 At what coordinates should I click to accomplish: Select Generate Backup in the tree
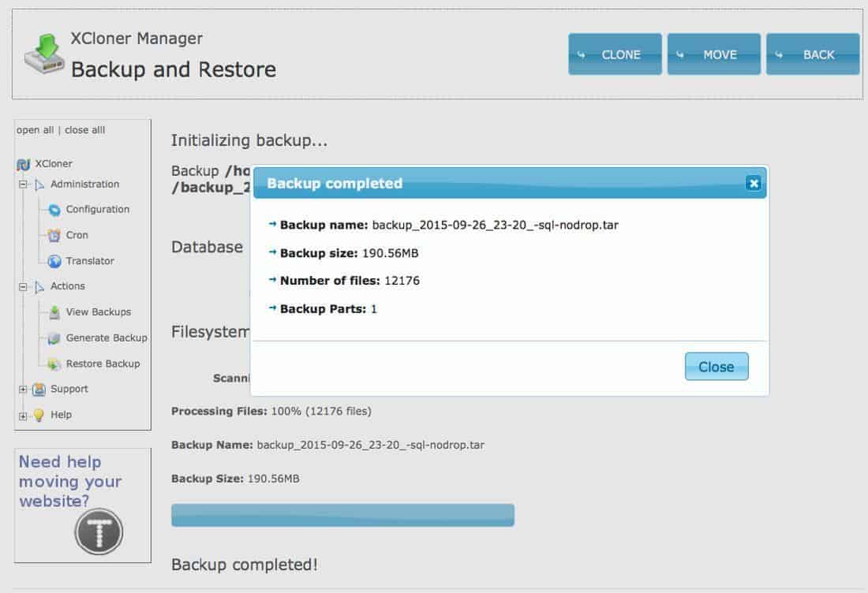[x=107, y=338]
